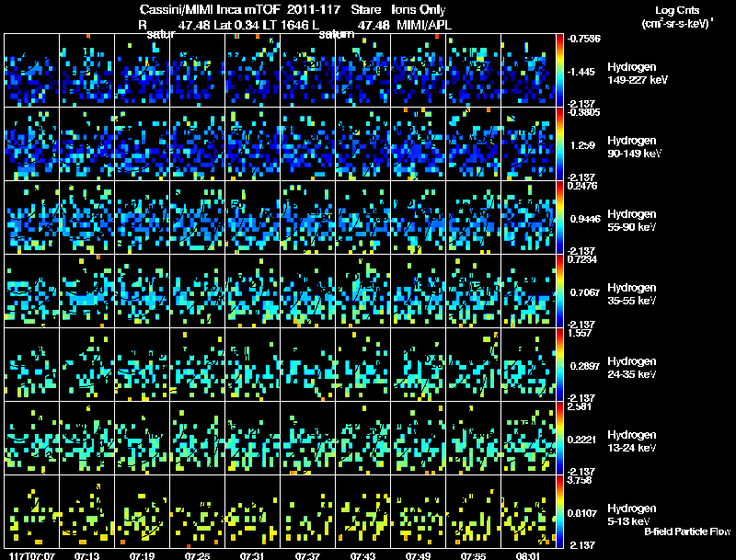Click the '2.581' colorbar maximum value
Screen dimensions: 736x560
(580, 406)
